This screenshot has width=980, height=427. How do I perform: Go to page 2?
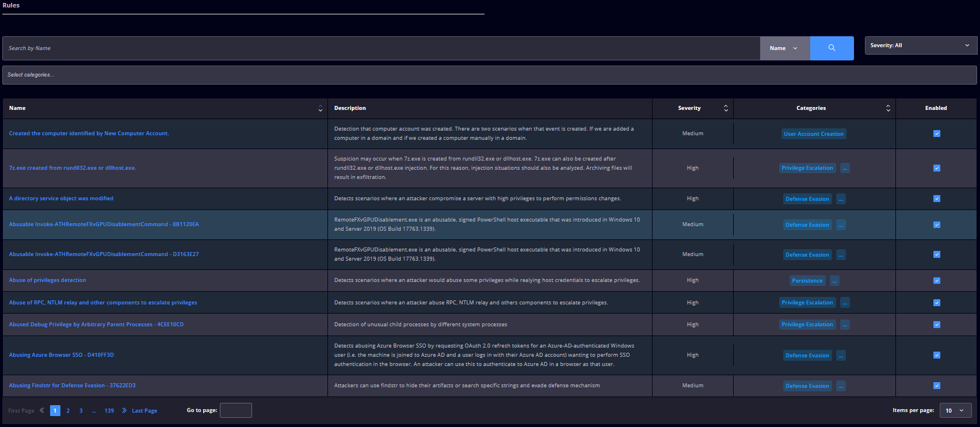click(x=68, y=410)
